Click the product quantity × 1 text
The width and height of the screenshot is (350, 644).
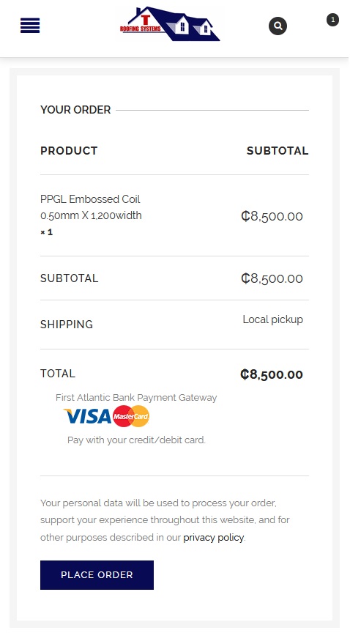(46, 232)
